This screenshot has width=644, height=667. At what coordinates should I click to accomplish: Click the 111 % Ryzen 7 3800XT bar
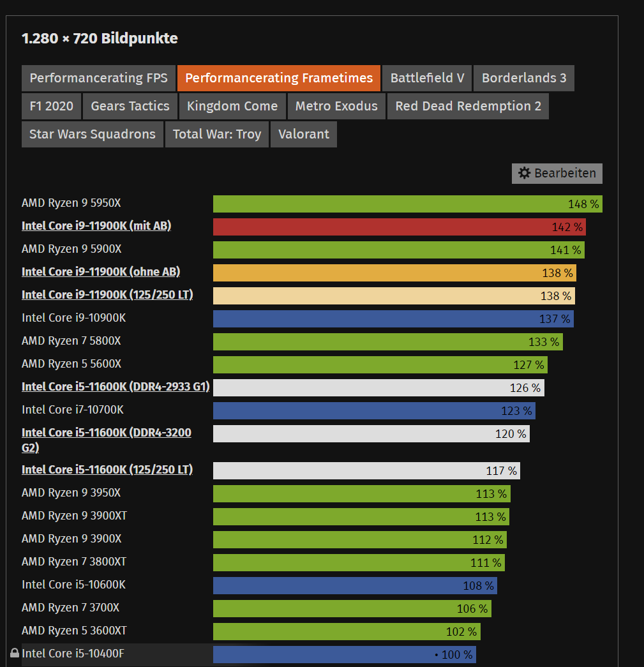coord(359,562)
